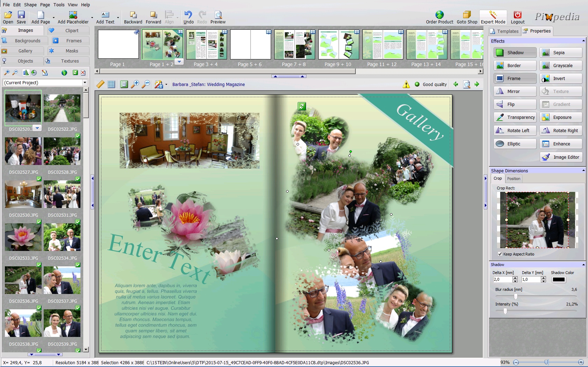Click Order Product
This screenshot has width=588, height=367.
tap(439, 17)
